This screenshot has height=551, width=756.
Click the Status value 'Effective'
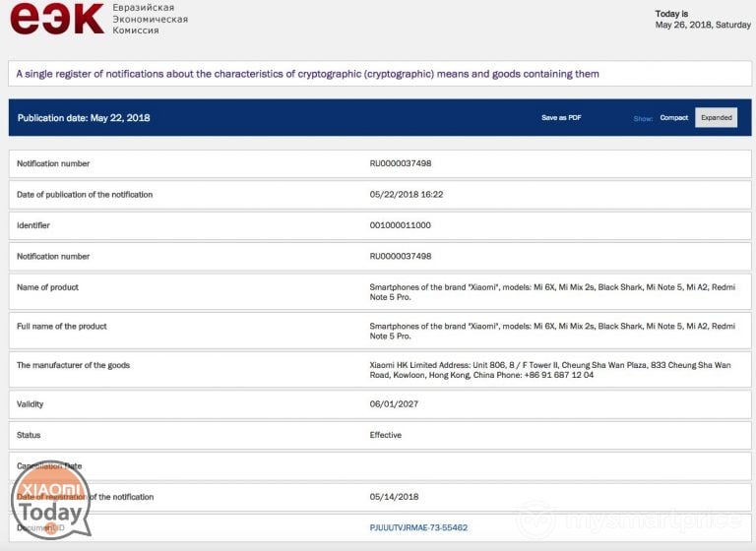[386, 435]
